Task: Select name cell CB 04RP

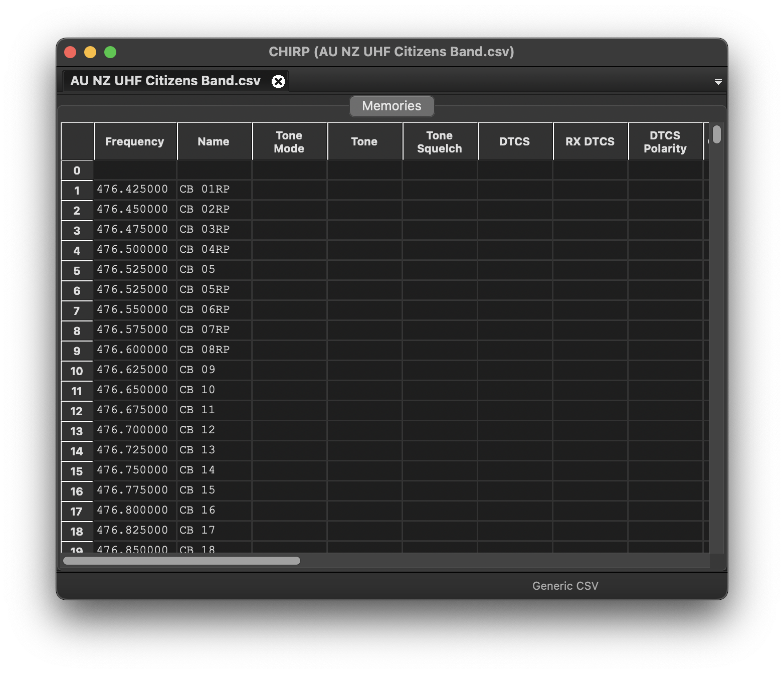Action: point(215,250)
